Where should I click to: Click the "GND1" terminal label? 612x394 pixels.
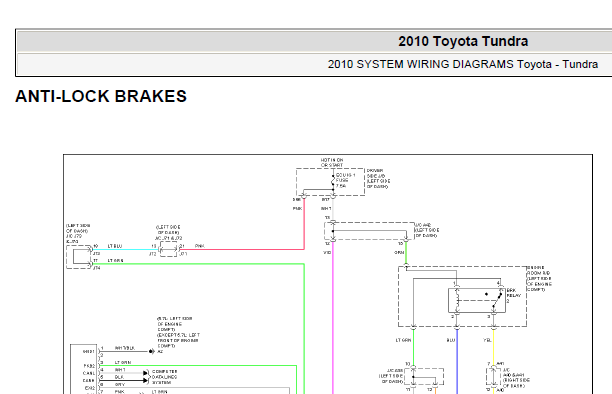click(89, 351)
